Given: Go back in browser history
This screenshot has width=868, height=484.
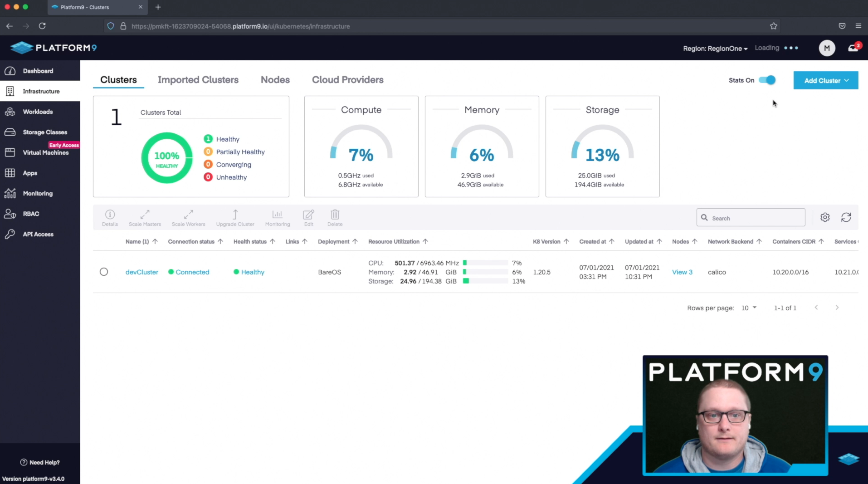Looking at the screenshot, I should point(10,26).
